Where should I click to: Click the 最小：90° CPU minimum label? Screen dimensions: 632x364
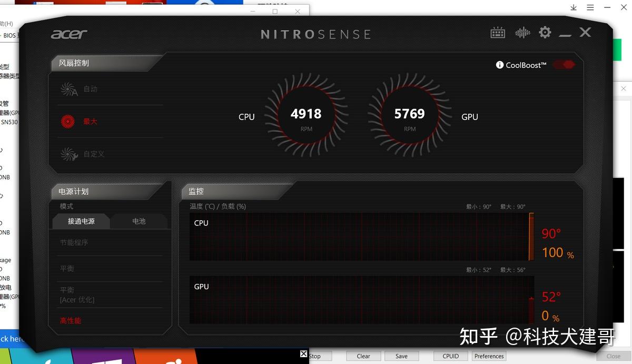pyautogui.click(x=479, y=207)
